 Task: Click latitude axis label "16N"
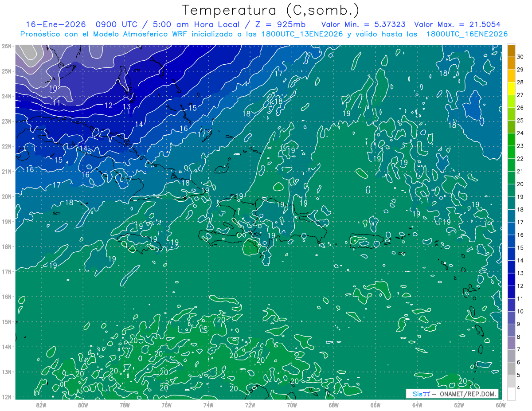tap(7, 297)
